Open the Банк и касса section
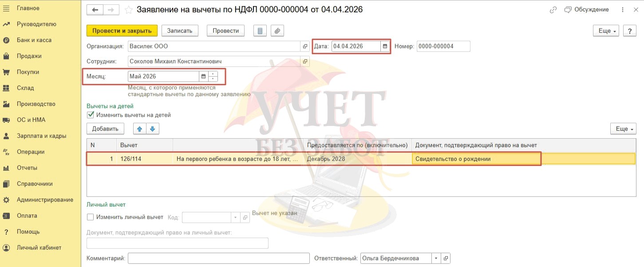This screenshot has width=644, height=267. (34, 40)
